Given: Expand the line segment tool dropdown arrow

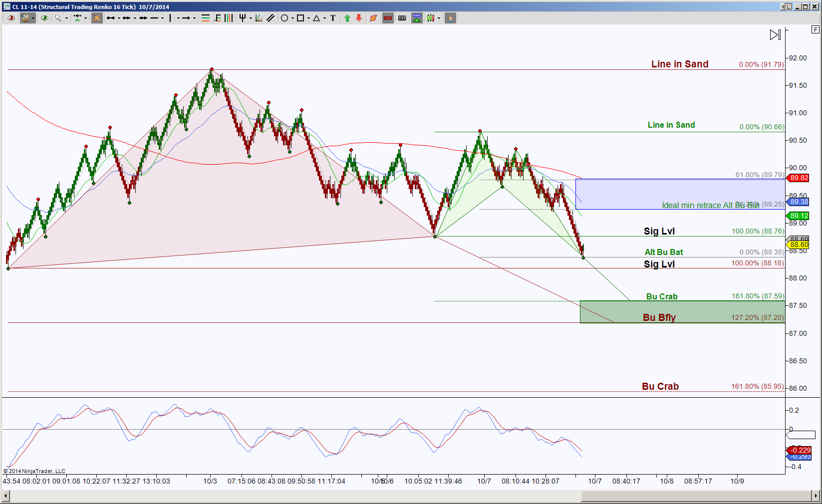Looking at the screenshot, I should click(119, 18).
